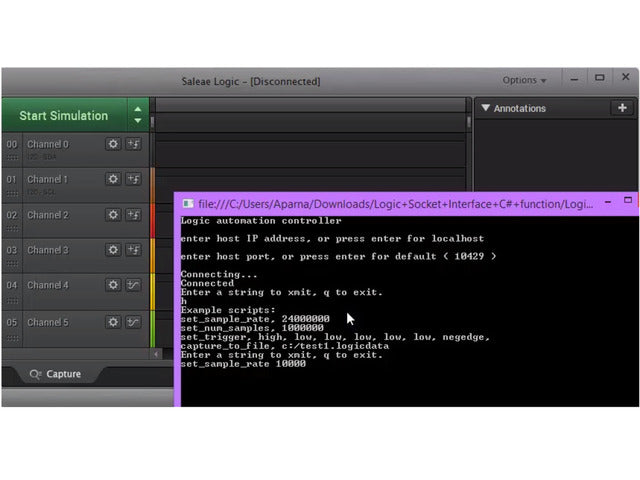640x480 pixels.
Task: Add a new annotation with plus button
Action: coord(622,108)
